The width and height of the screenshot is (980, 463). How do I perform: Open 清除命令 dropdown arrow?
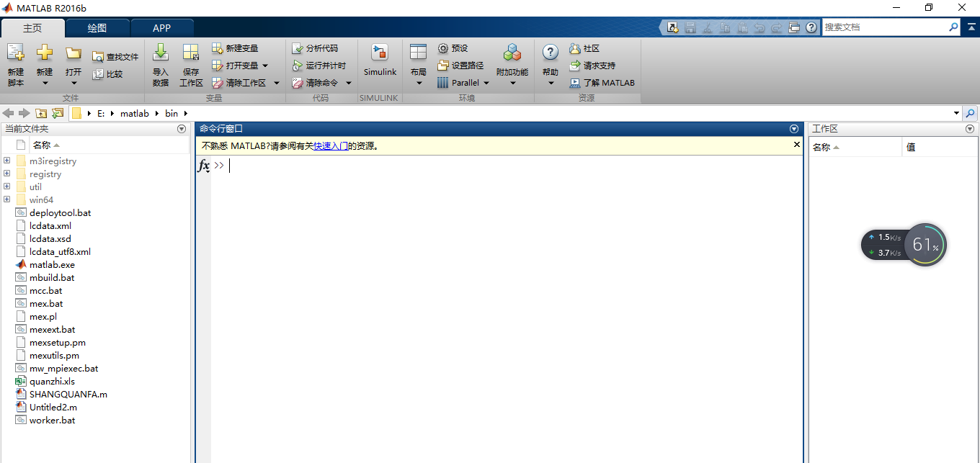coord(348,83)
